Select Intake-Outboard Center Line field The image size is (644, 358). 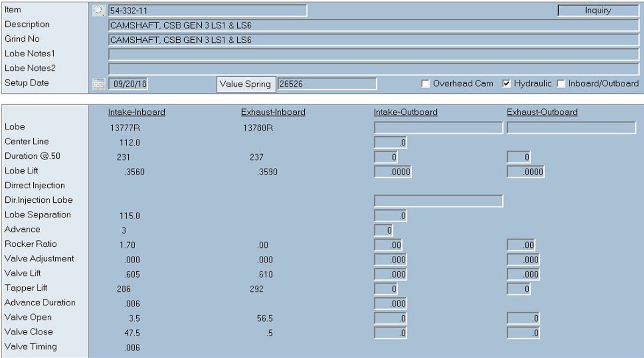[390, 142]
